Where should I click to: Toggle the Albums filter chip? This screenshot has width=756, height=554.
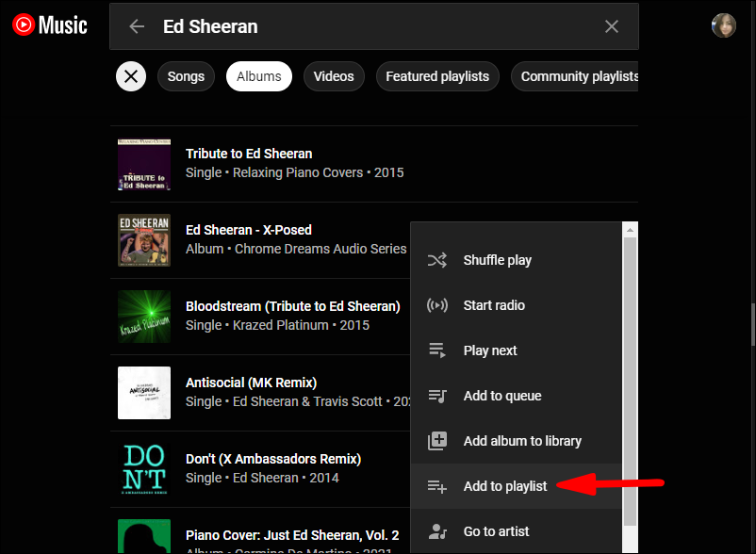[x=259, y=76]
